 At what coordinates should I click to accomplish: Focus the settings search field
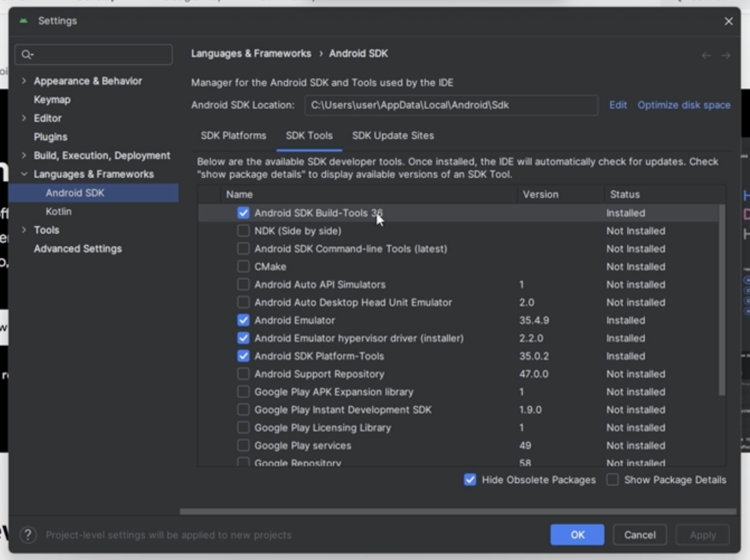point(94,55)
